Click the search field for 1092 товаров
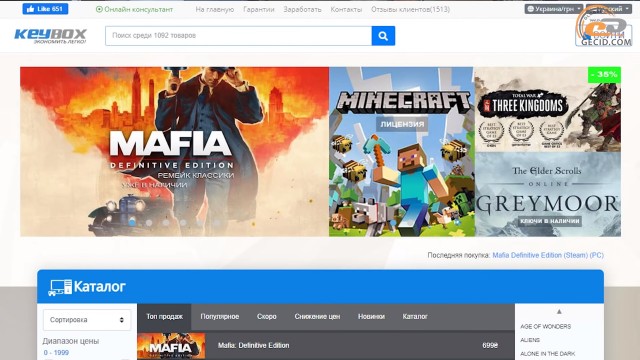This screenshot has height=360, width=640. coord(238,36)
